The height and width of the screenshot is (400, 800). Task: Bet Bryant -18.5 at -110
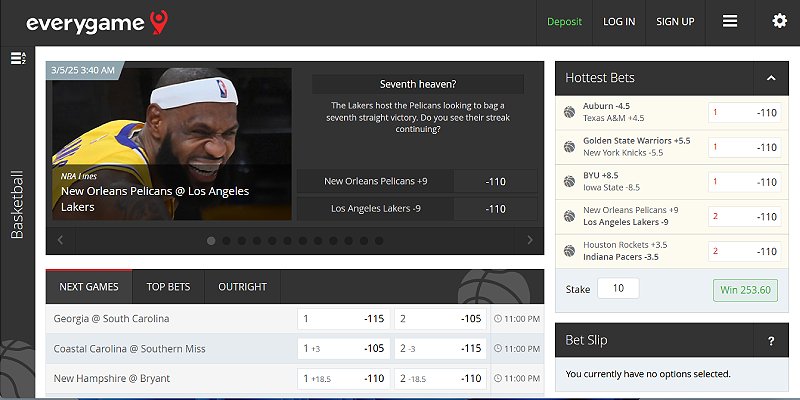[440, 379]
